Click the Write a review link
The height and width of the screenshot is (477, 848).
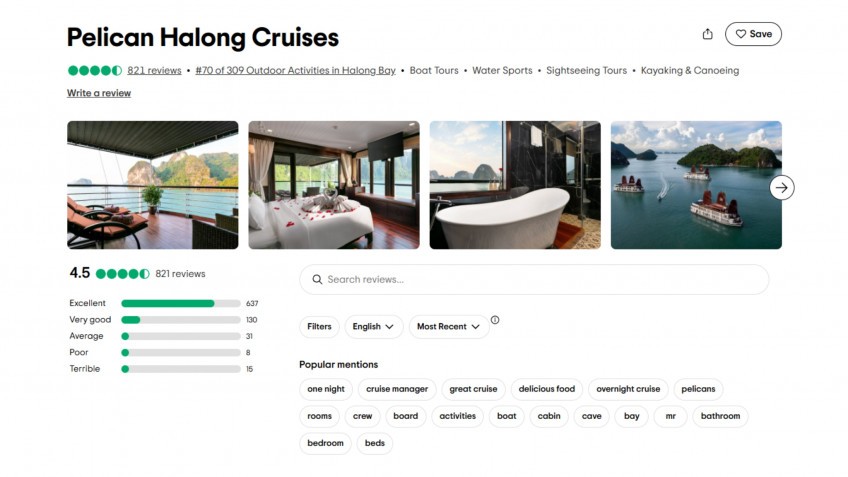[x=99, y=93]
